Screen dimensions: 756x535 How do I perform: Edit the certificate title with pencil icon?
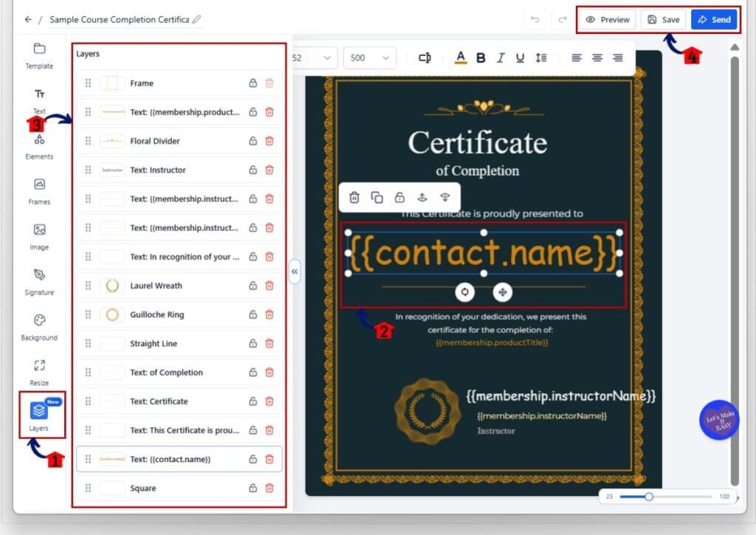196,19
